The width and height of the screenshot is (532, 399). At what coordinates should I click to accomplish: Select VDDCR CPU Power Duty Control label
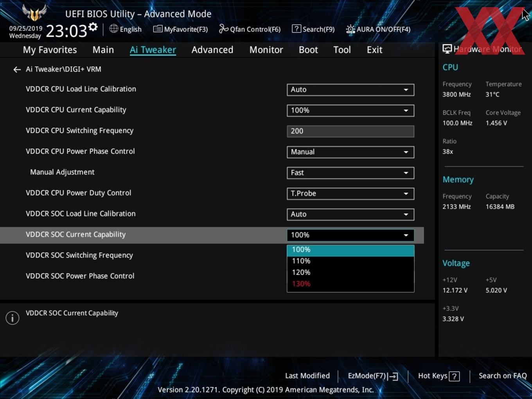[79, 193]
